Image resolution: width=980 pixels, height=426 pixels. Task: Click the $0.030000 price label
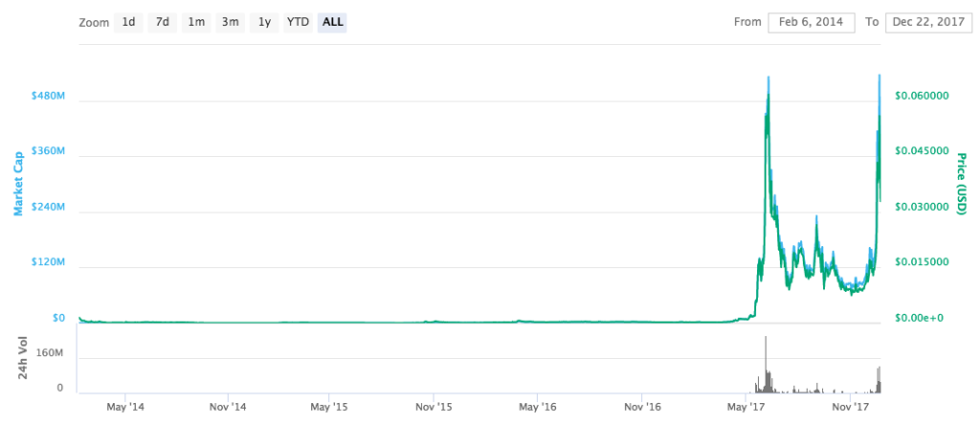(922, 207)
